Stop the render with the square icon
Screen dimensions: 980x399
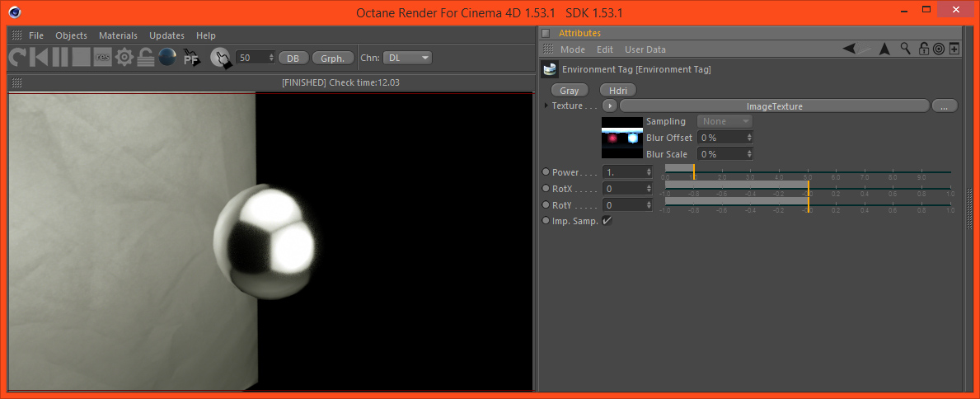[x=82, y=59]
